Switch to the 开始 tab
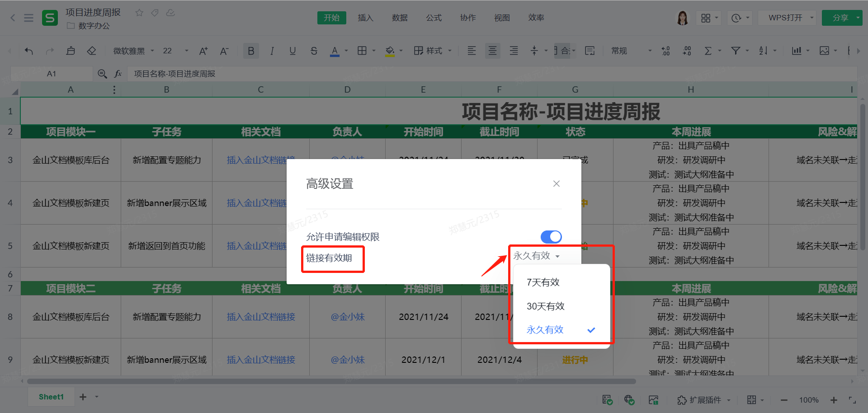 pos(331,18)
